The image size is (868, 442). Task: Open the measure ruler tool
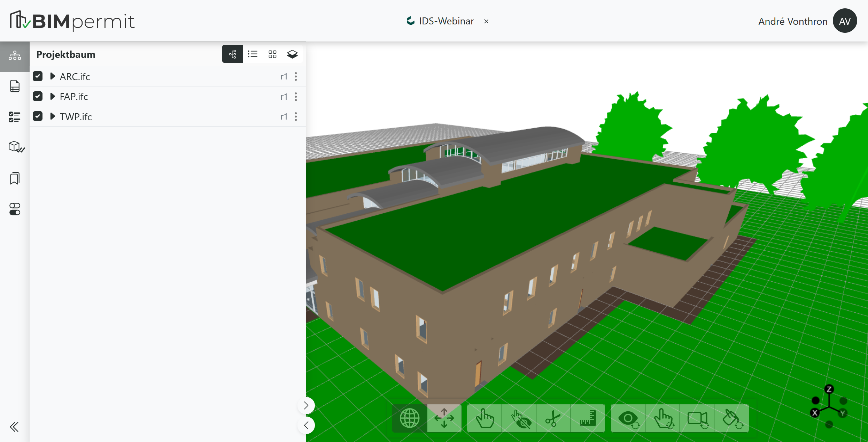point(588,418)
